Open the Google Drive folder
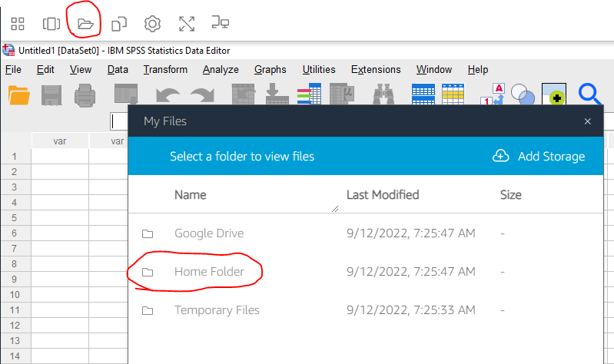Image resolution: width=614 pixels, height=364 pixels. pyautogui.click(x=208, y=233)
